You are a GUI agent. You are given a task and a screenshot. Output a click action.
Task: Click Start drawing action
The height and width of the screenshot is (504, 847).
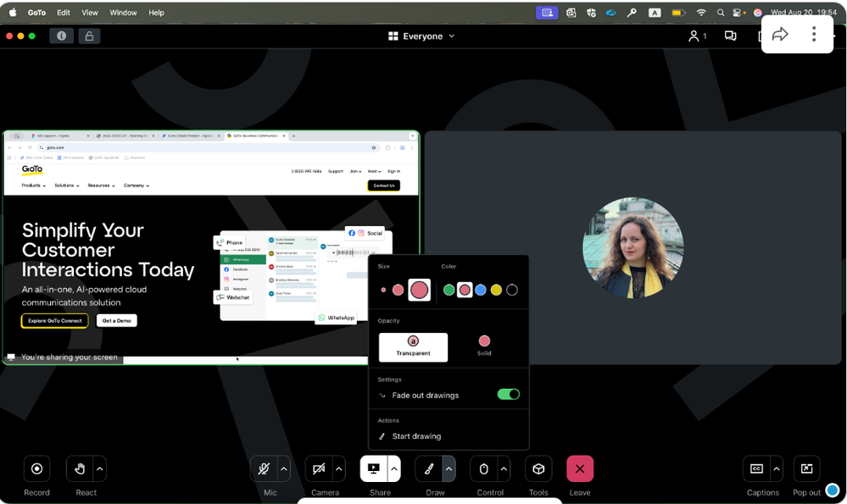[x=416, y=436]
